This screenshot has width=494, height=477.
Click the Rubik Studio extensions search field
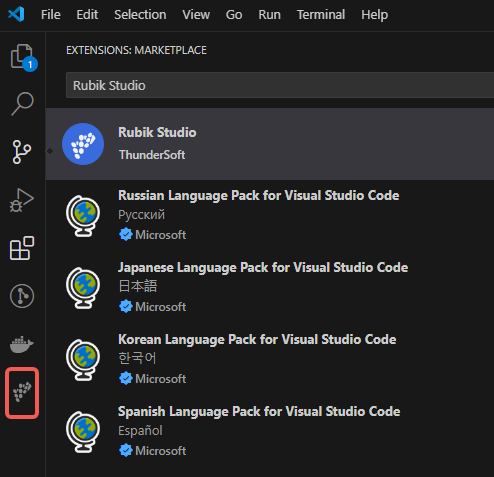click(x=280, y=85)
